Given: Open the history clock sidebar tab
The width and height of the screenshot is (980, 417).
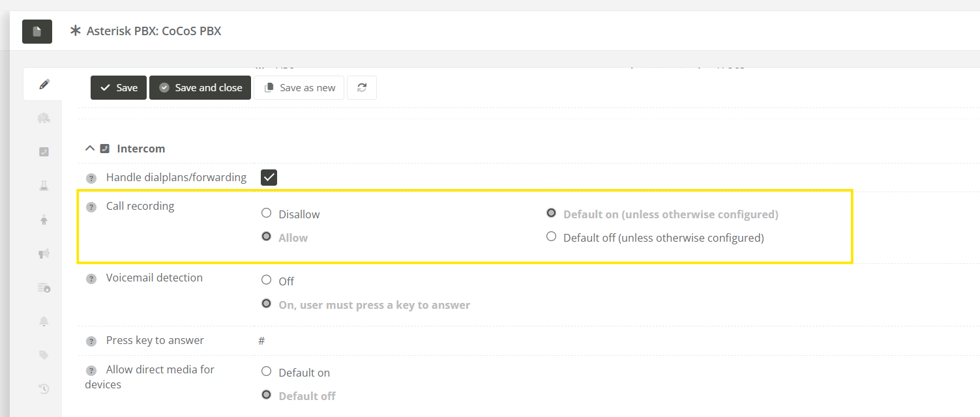Looking at the screenshot, I should click(44, 389).
